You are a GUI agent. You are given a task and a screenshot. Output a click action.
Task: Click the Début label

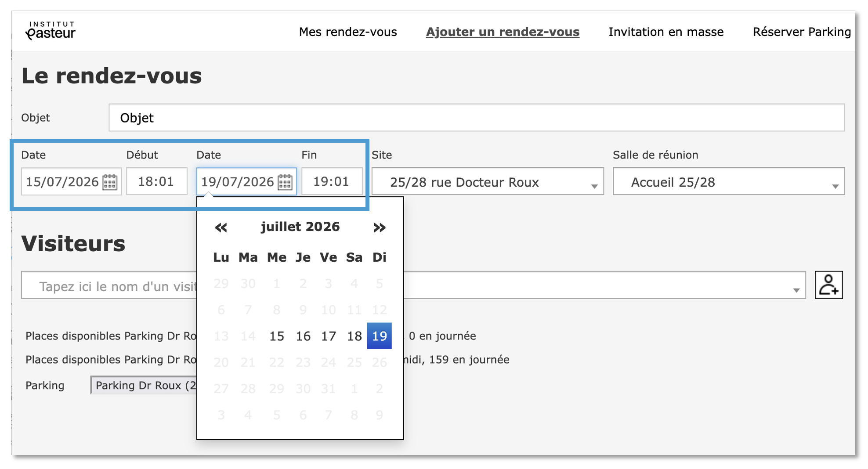[x=142, y=155]
